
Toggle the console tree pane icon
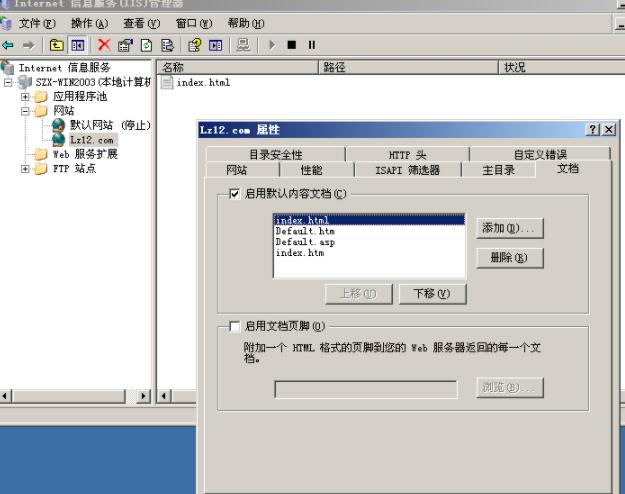pyautogui.click(x=78, y=45)
